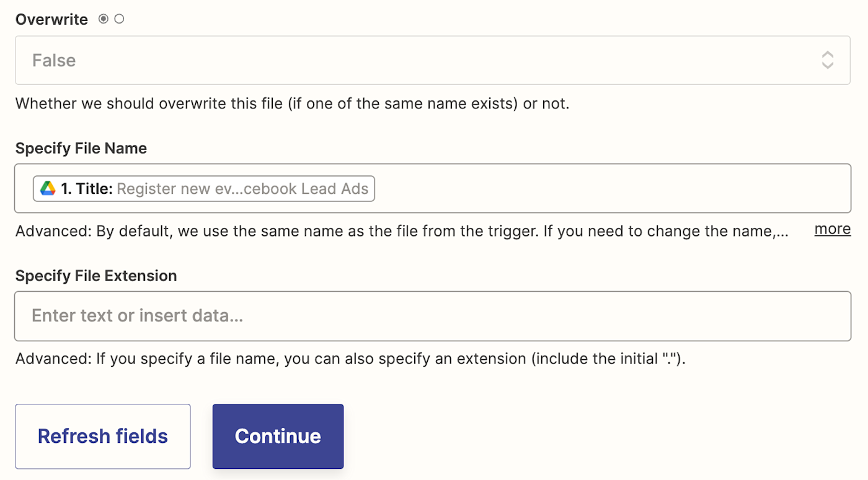This screenshot has height=480, width=868.
Task: Click the up-down arrows icon in Overwrite field
Action: 827,60
